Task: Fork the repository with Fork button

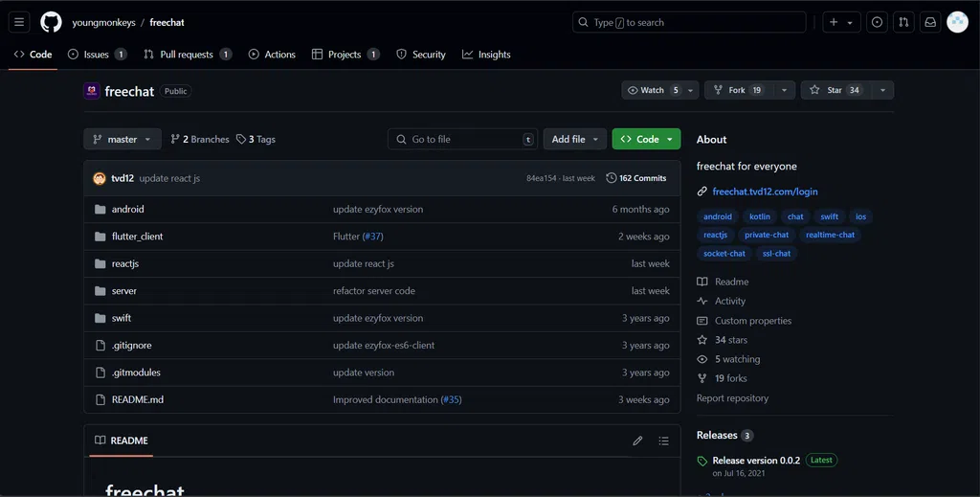Action: (x=739, y=90)
